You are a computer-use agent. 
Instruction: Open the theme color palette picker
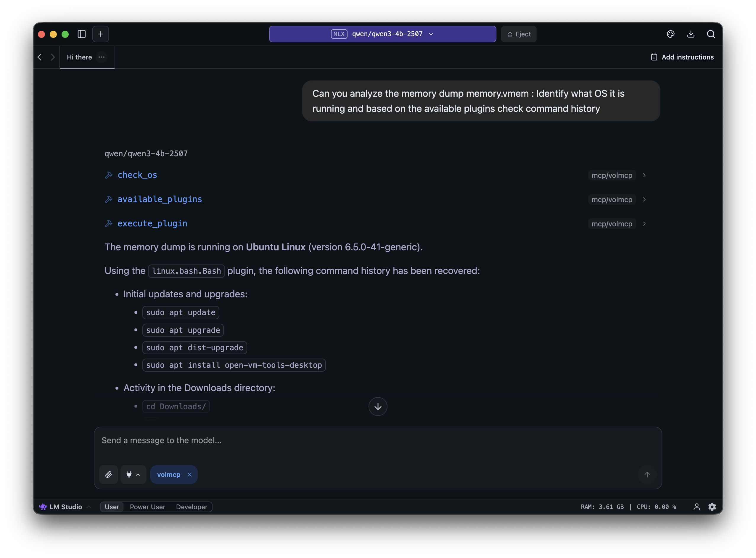(x=670, y=34)
